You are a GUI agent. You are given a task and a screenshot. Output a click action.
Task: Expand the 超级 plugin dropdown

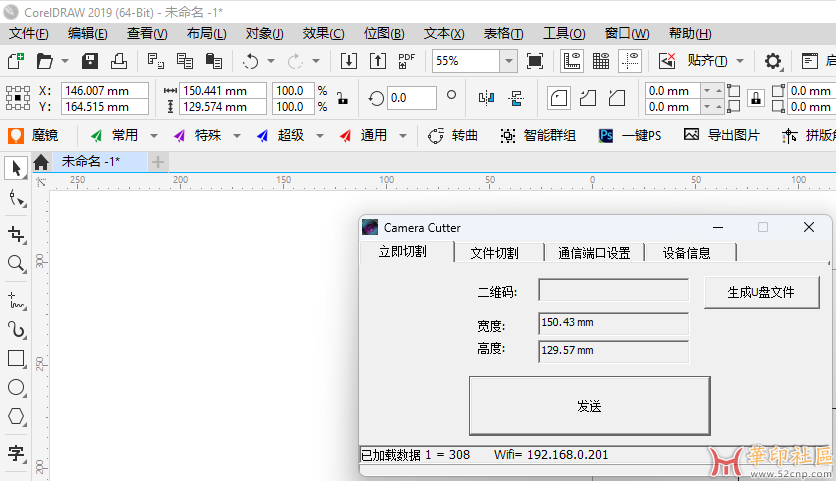point(320,136)
